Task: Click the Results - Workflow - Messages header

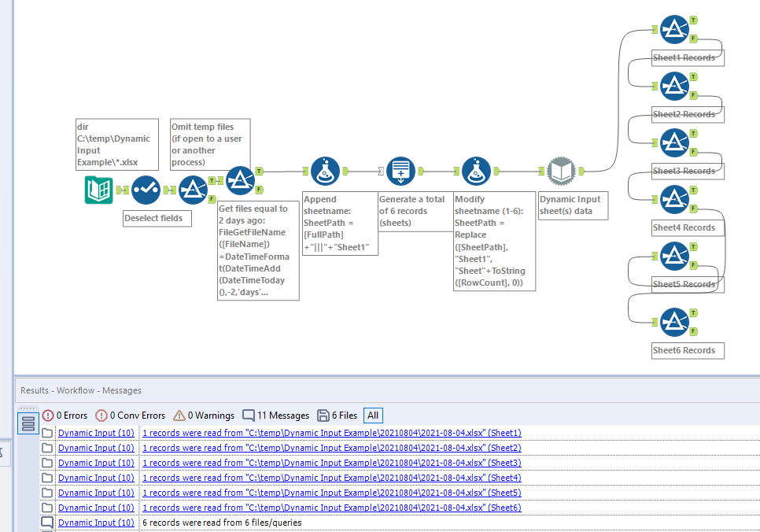Action: click(81, 390)
